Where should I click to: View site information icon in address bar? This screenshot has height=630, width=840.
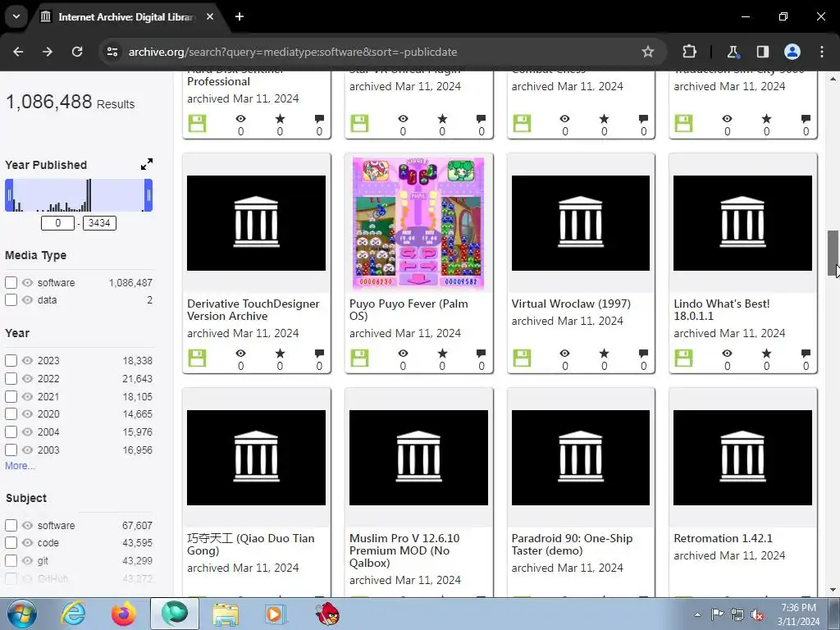pyautogui.click(x=112, y=52)
